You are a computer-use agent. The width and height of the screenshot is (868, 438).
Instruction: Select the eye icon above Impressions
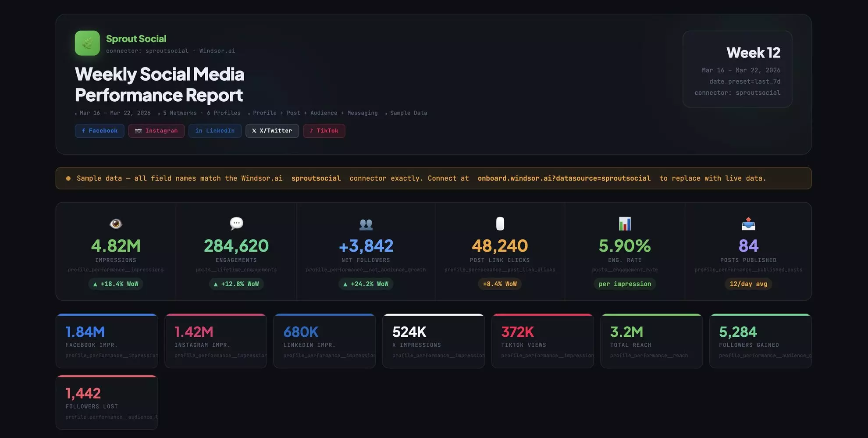[x=116, y=224]
